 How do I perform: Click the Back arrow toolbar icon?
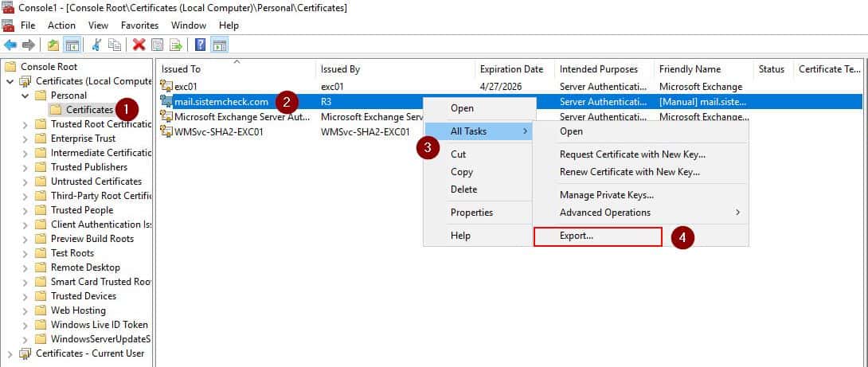coord(10,45)
